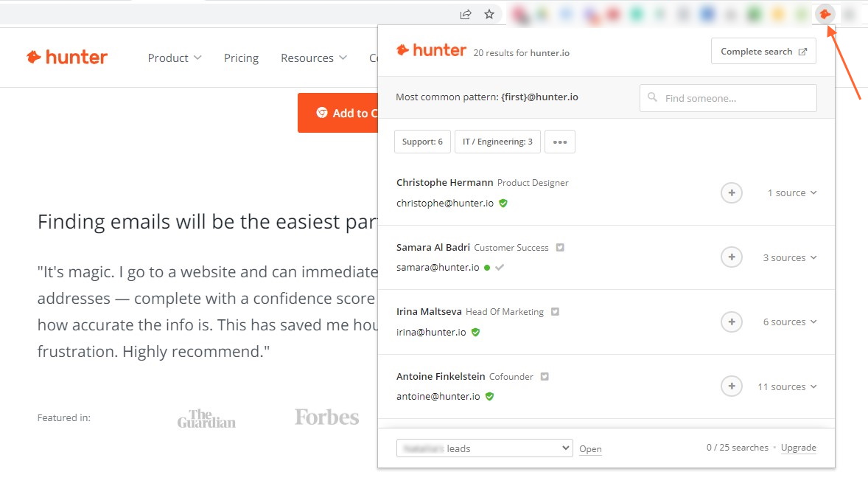Image resolution: width=868 pixels, height=486 pixels.
Task: Expand the 3 sources list for Samara
Action: point(789,257)
